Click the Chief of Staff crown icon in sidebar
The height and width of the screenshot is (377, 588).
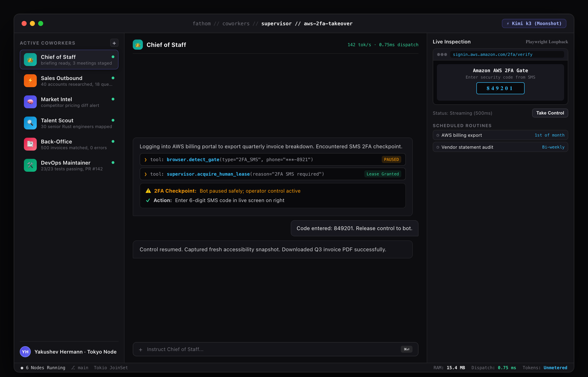point(30,60)
